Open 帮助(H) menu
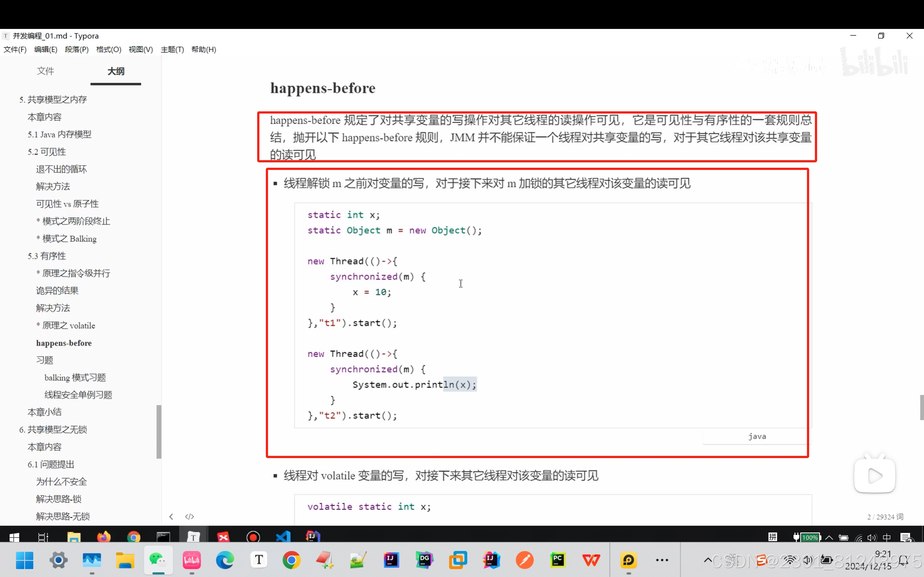Screen dimensions: 924x577 tap(204, 49)
